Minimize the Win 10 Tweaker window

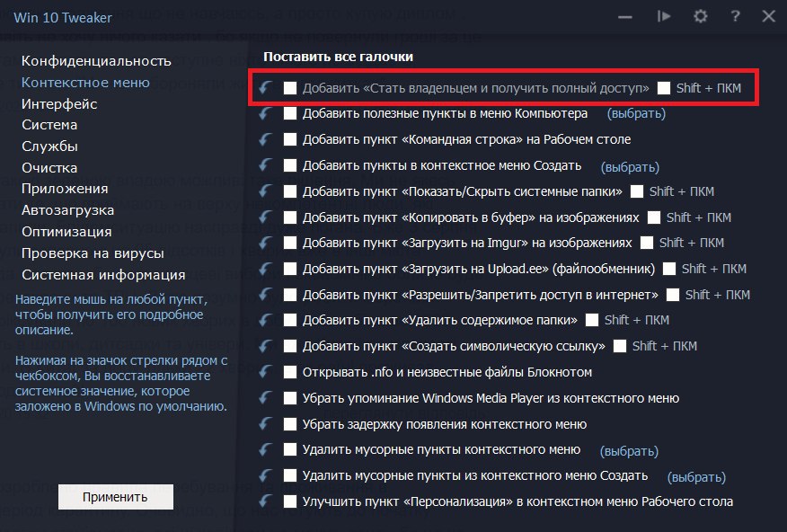[625, 17]
